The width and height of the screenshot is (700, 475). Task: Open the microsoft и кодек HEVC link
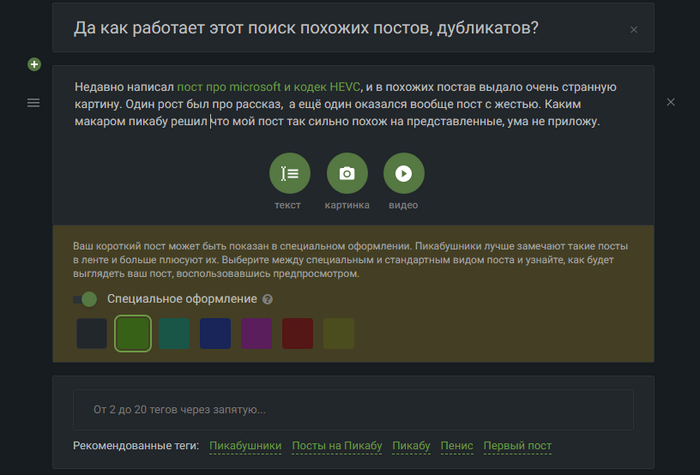coord(268,88)
